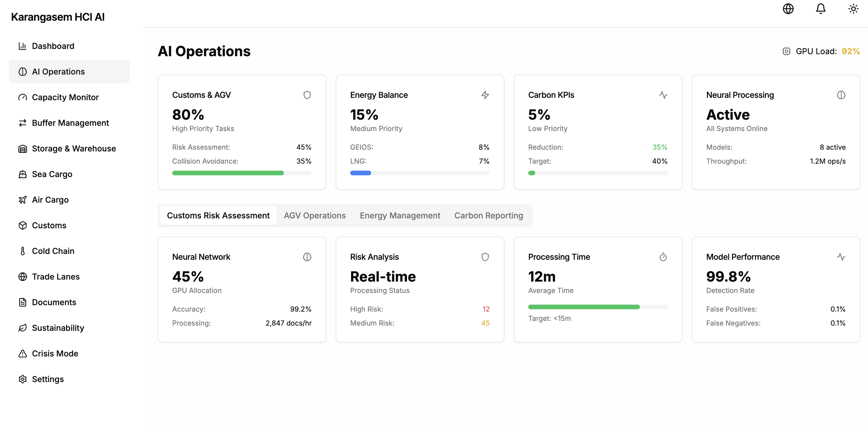Click the brain icon on Neural Processing card

pyautogui.click(x=841, y=95)
